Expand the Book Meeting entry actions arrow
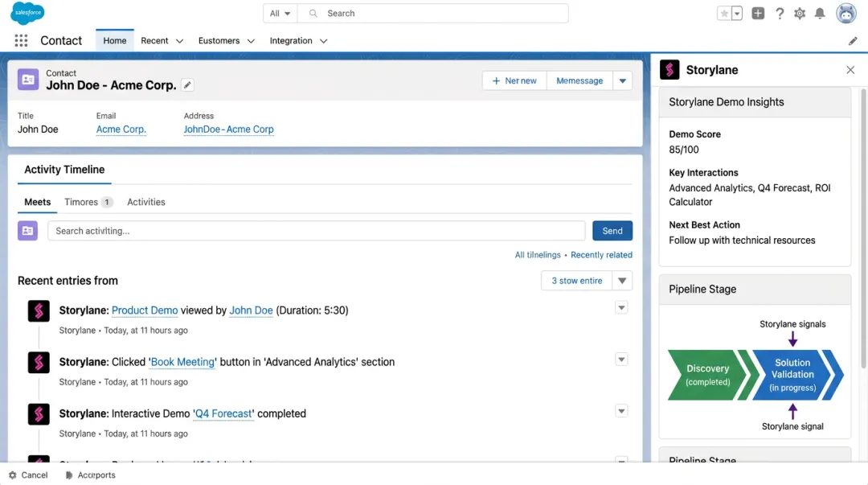This screenshot has width=868, height=485. pos(621,360)
